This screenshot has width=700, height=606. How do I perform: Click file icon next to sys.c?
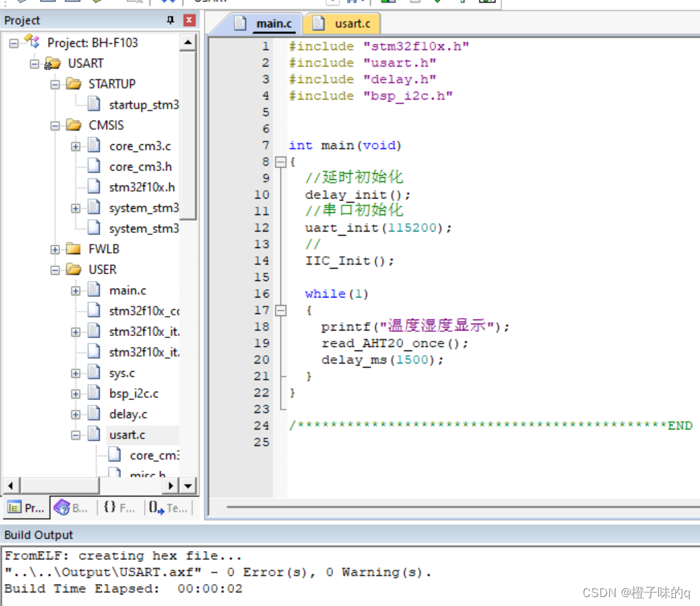pyautogui.click(x=93, y=372)
